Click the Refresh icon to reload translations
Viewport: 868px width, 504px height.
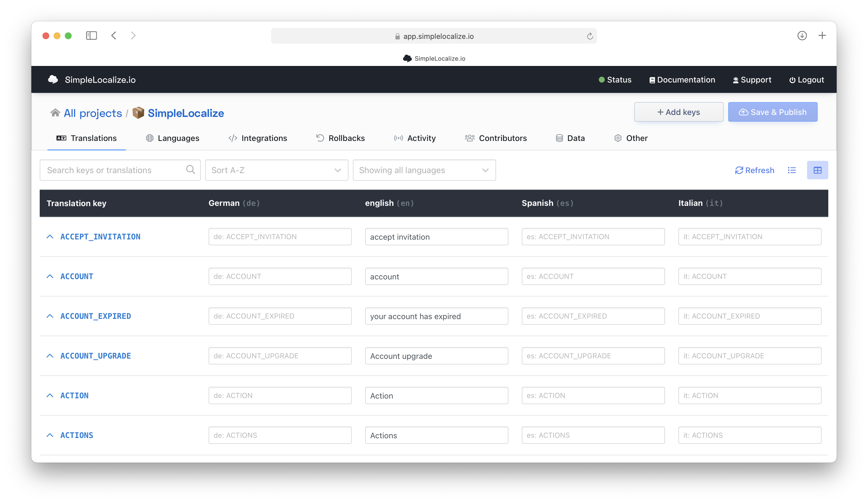click(x=739, y=170)
